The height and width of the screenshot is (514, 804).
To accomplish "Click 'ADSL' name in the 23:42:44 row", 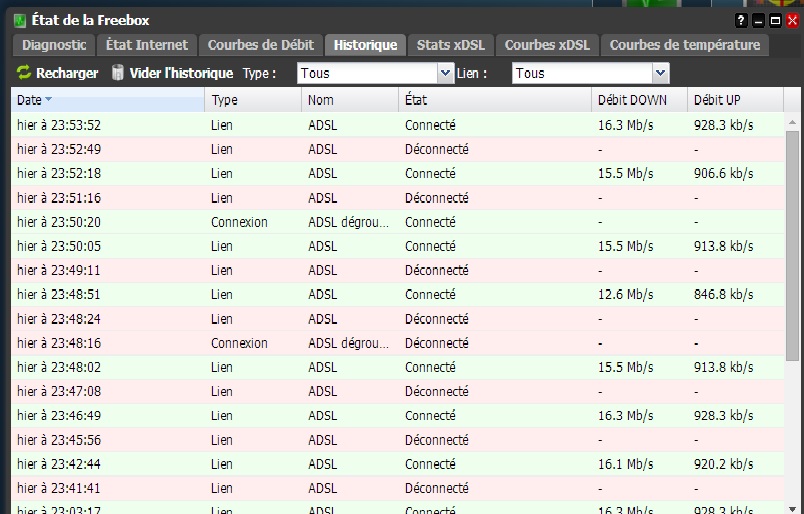I will click(323, 464).
